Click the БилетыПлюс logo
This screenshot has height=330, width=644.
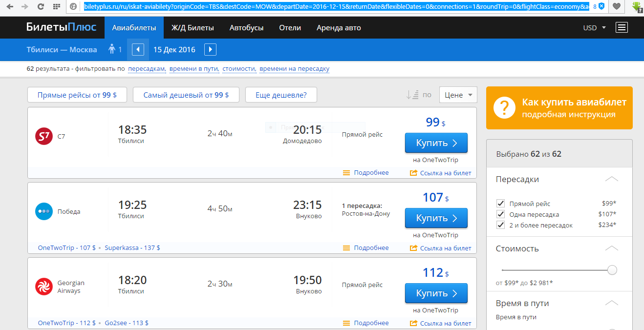coord(62,27)
